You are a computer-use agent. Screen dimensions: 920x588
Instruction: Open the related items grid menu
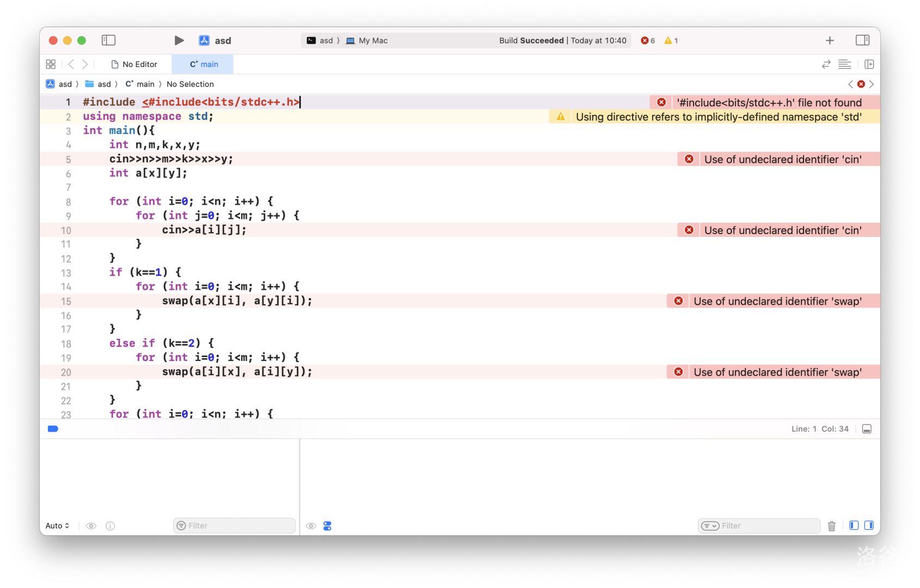coord(51,64)
